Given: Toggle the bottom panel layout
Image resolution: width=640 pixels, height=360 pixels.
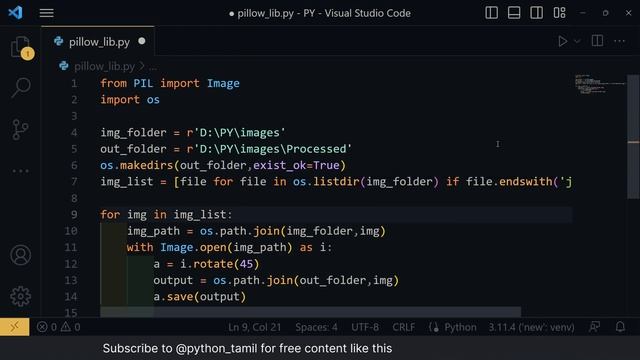Looking at the screenshot, I should [514, 13].
